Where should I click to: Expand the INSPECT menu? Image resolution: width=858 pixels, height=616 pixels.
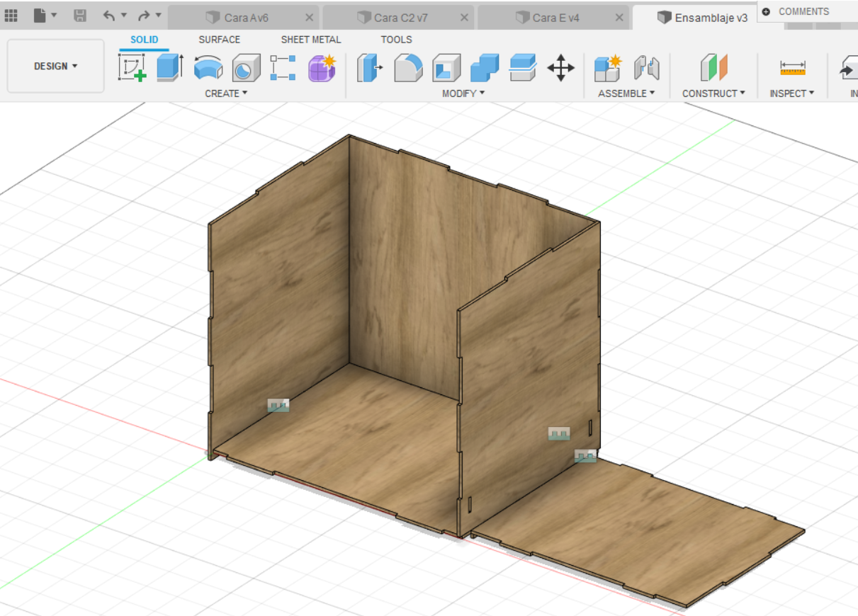(792, 93)
